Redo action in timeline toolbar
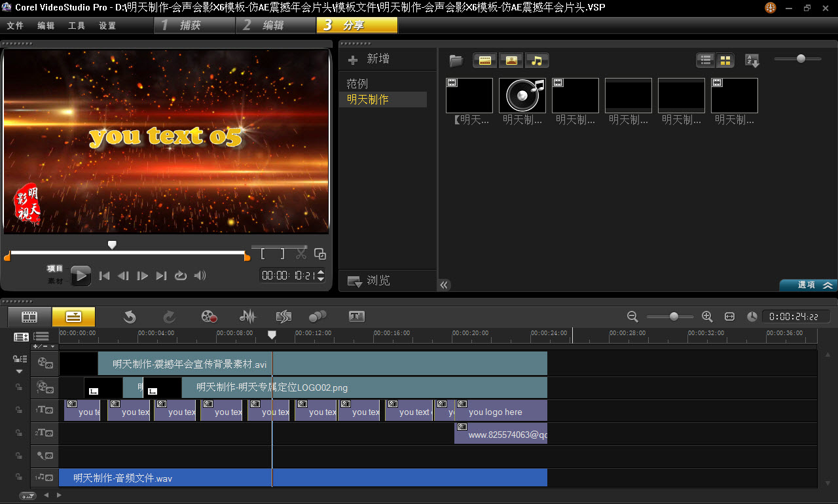The height and width of the screenshot is (504, 838). coord(169,317)
